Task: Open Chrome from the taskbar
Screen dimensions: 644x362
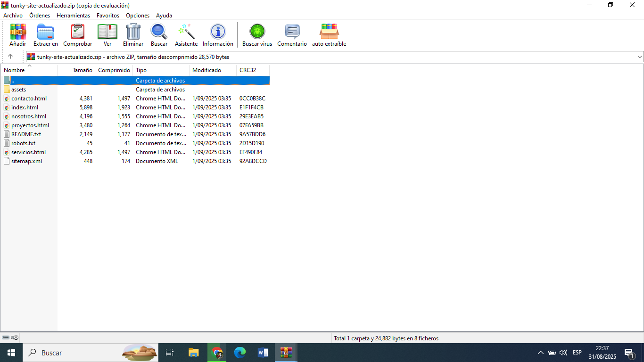Action: pyautogui.click(x=217, y=353)
